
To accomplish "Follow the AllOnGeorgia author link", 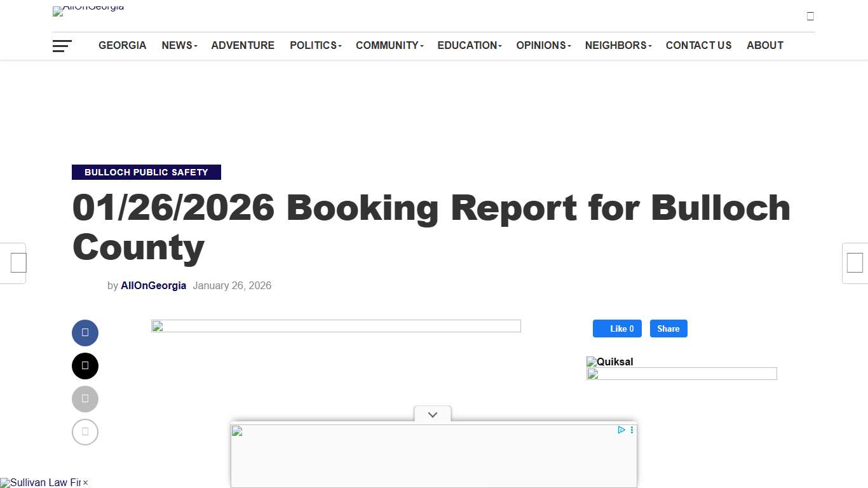I will point(153,285).
